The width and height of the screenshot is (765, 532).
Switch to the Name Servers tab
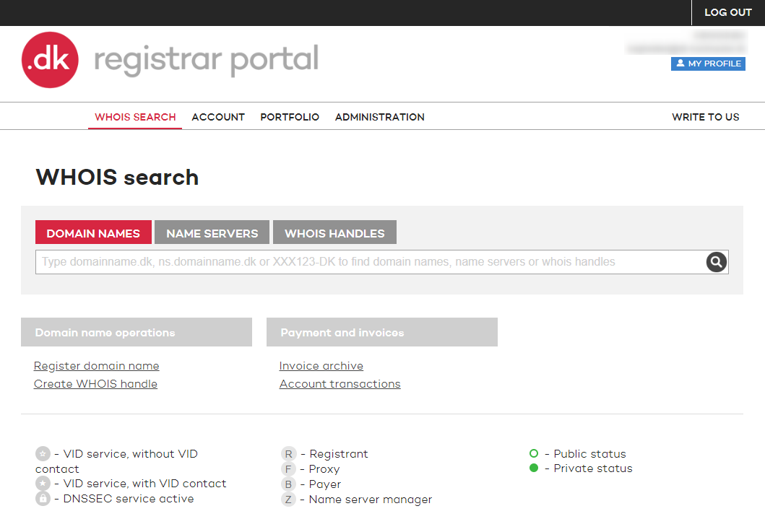pos(212,233)
